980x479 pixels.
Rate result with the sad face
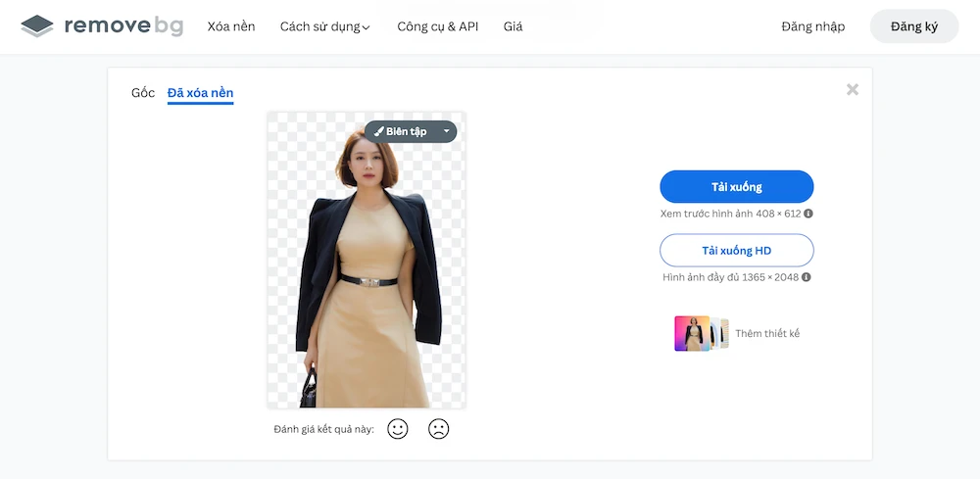pyautogui.click(x=439, y=429)
